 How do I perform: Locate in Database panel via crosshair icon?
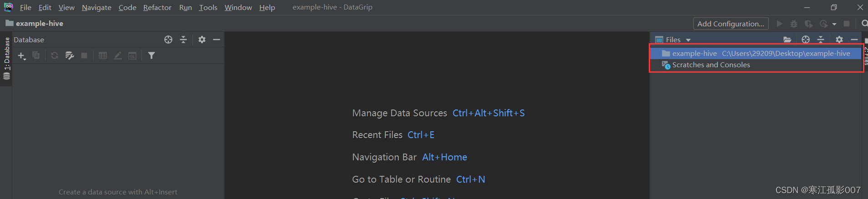(168, 40)
